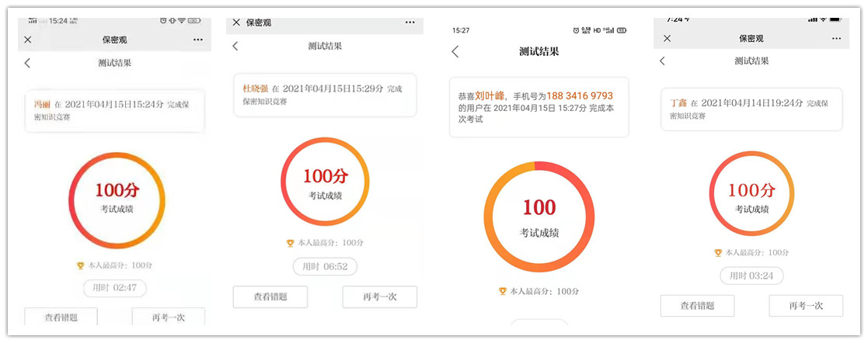Tap the back arrow on 刘叶峰's 测试结果 page
The width and height of the screenshot is (868, 343).
coord(455,52)
